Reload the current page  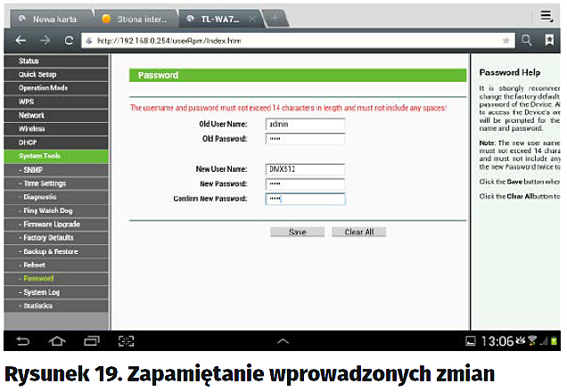point(68,40)
